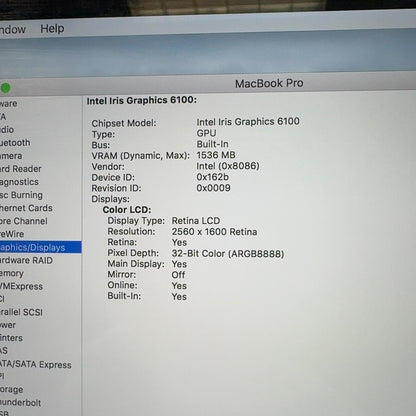Select Ethernet Cards in the sidebar

26,208
